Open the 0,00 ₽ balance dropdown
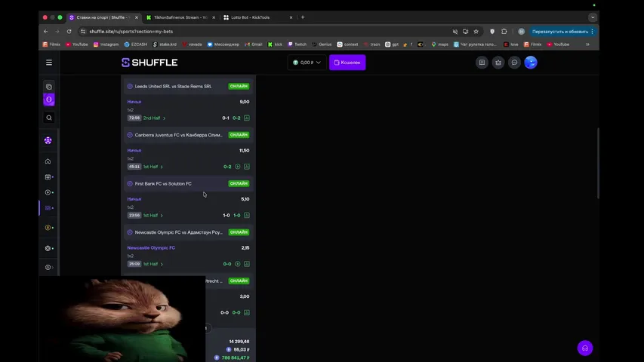The height and width of the screenshot is (362, 644). [x=307, y=63]
